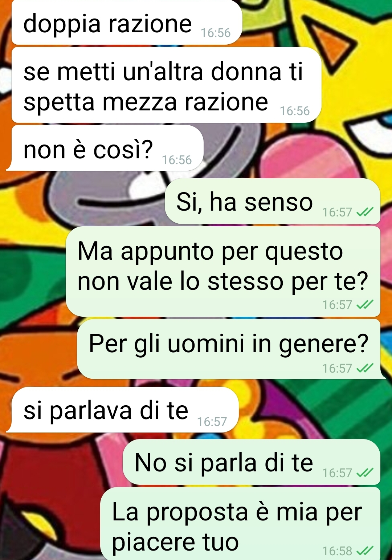
Task: Tap the 'Ma appunto per questo' message
Action: 223,272
